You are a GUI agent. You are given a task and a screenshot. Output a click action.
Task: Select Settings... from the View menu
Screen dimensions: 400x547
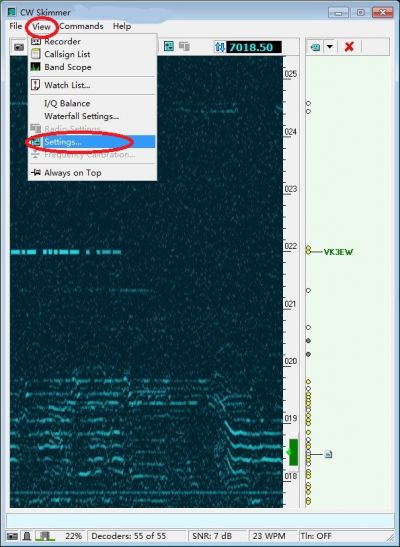point(92,142)
